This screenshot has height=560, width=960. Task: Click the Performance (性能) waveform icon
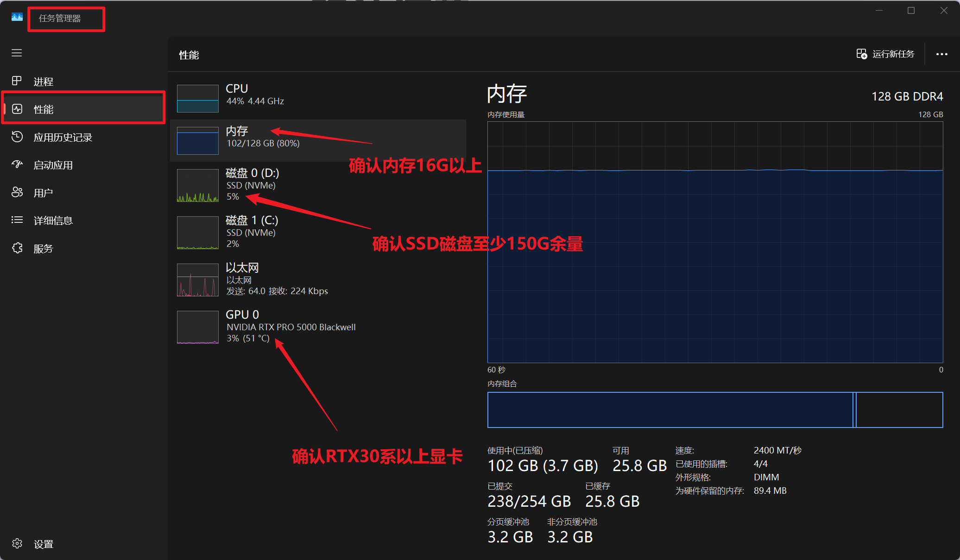point(17,109)
